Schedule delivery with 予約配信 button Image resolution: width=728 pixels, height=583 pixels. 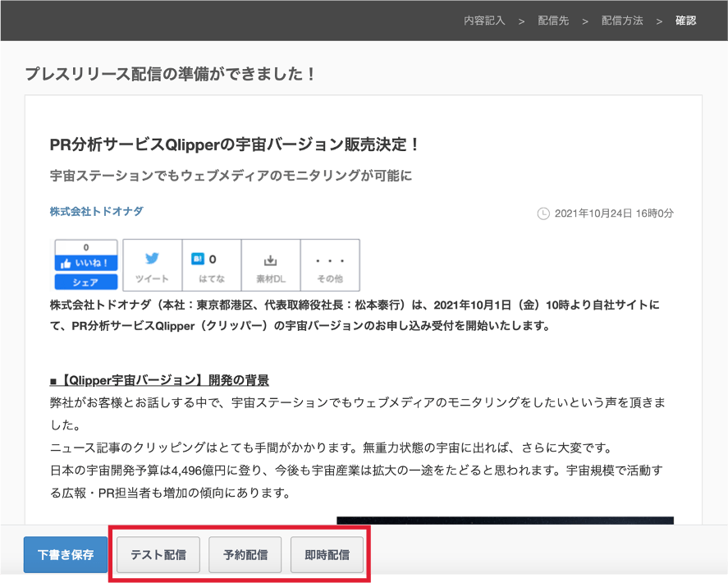245,554
